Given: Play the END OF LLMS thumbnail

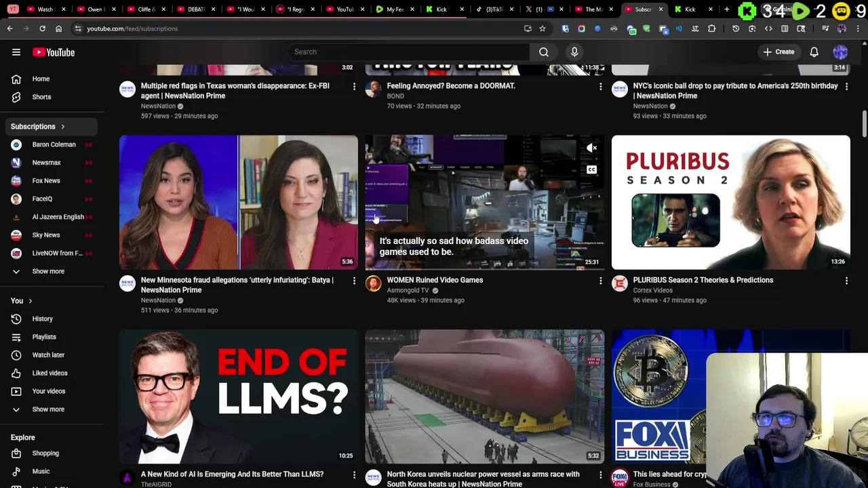Looking at the screenshot, I should 239,396.
